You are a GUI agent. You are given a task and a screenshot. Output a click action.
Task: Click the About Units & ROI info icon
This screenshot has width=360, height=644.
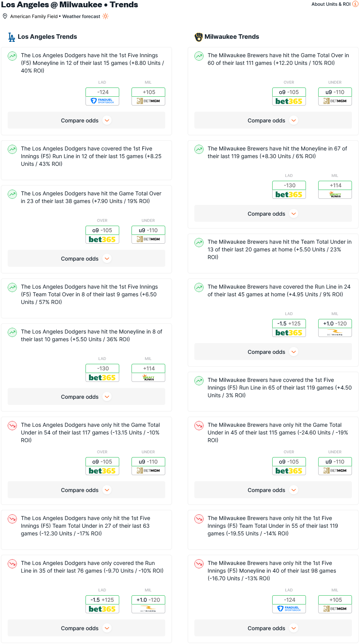pyautogui.click(x=355, y=4)
